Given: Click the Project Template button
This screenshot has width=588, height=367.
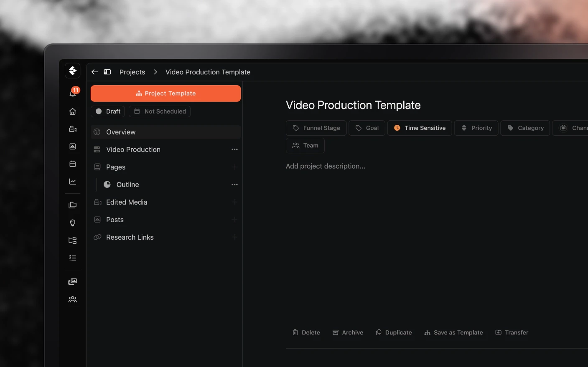Looking at the screenshot, I should coord(165,94).
